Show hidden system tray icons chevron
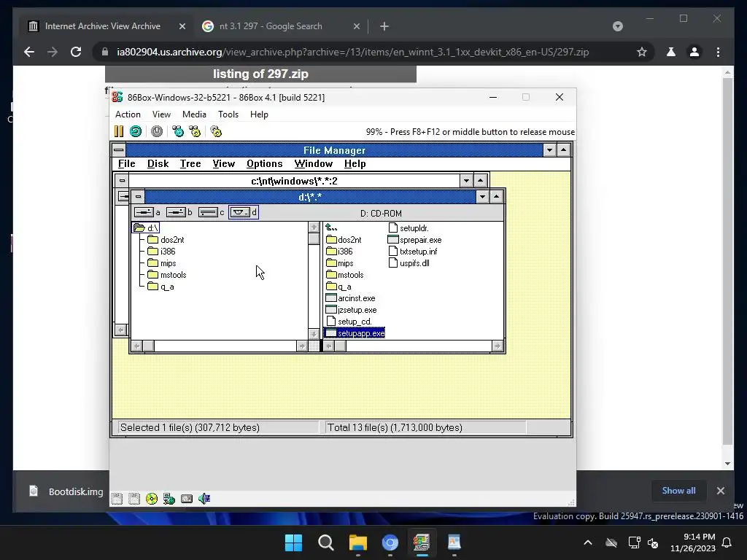 pos(588,542)
